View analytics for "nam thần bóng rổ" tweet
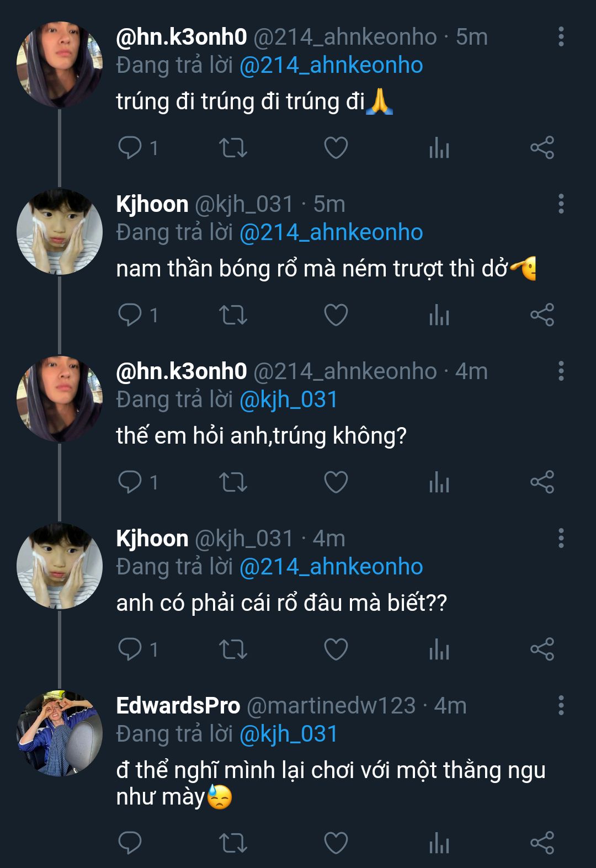Viewport: 596px width, 868px height. tap(439, 315)
